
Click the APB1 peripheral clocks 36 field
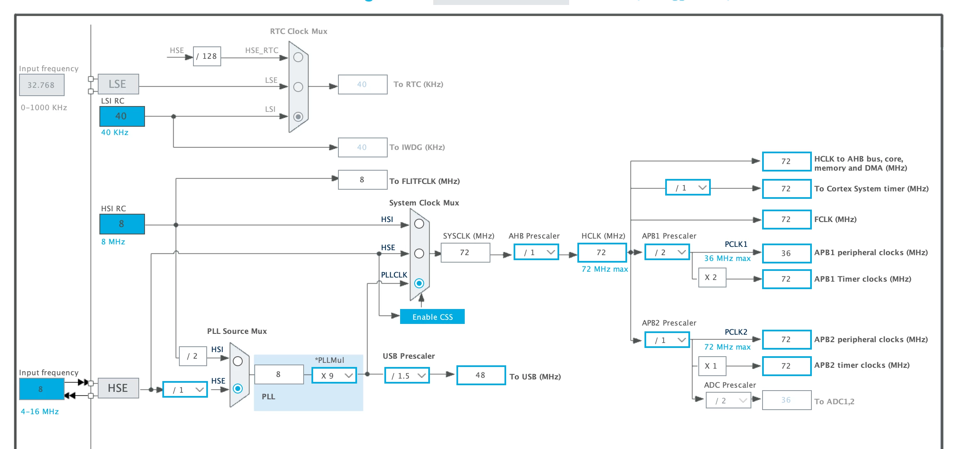pyautogui.click(x=787, y=253)
